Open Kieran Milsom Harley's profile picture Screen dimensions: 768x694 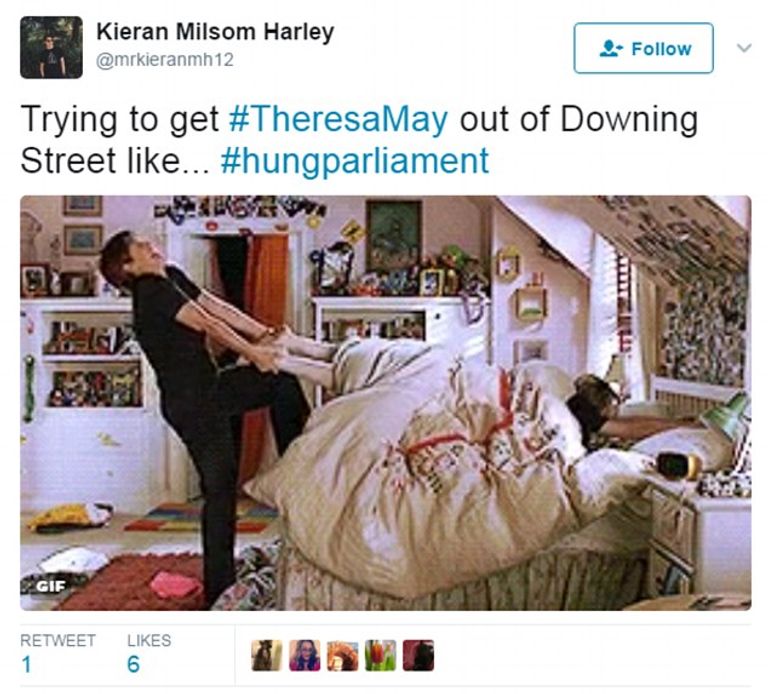(51, 48)
